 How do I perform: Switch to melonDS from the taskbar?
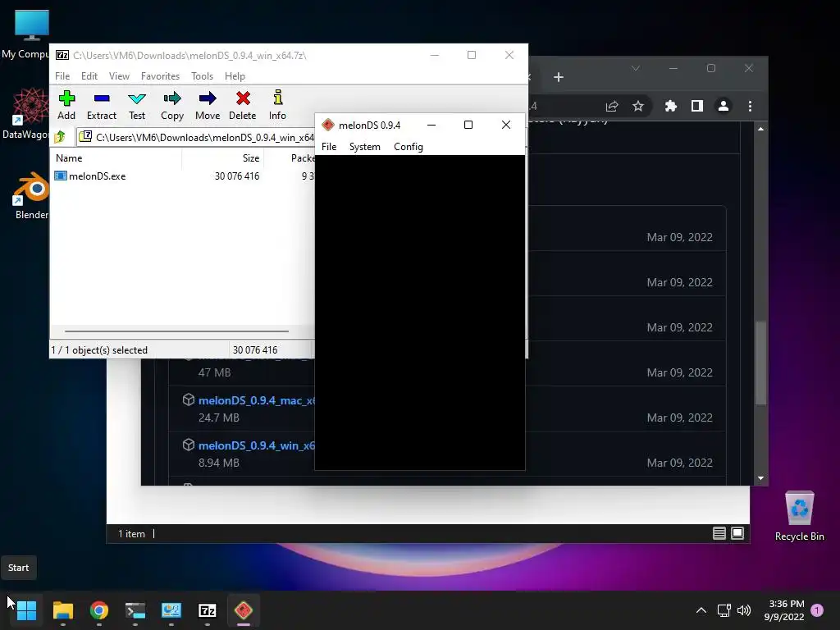[x=243, y=610]
